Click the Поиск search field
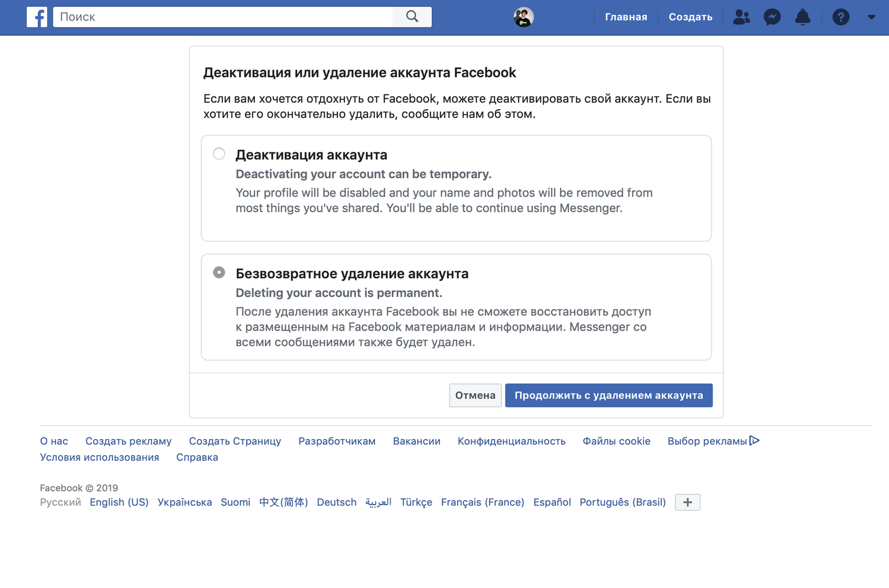This screenshot has width=889, height=588. (x=223, y=17)
